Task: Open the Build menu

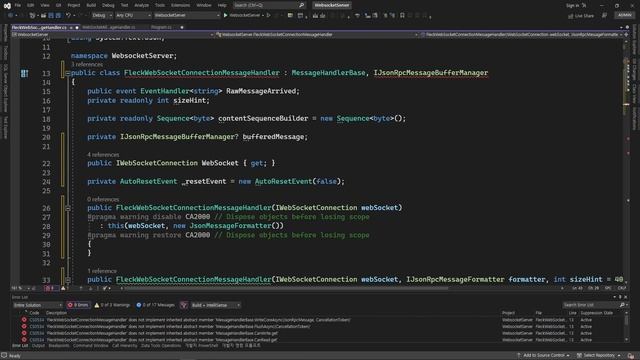Action: click(91, 5)
